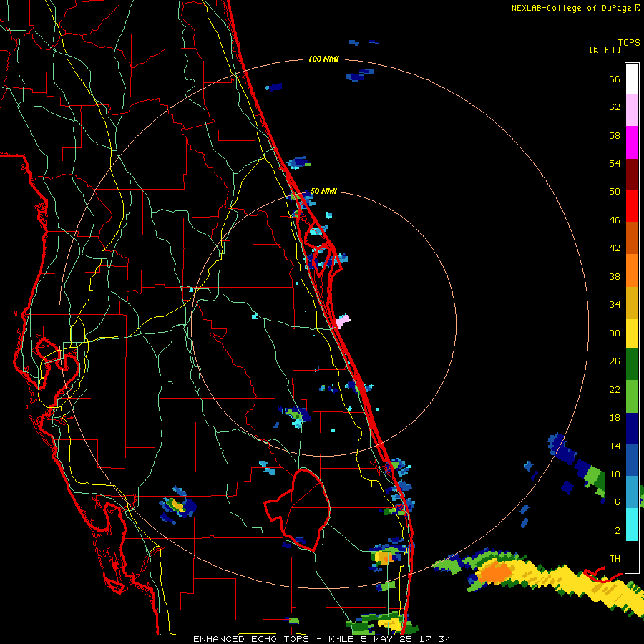
Task: Click the yellow swatch near 30
Action: (632, 333)
